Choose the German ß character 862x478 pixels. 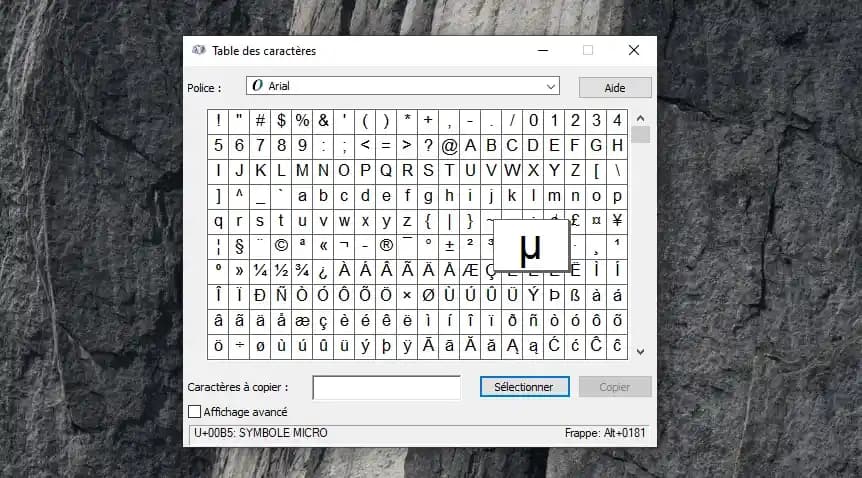pos(575,295)
